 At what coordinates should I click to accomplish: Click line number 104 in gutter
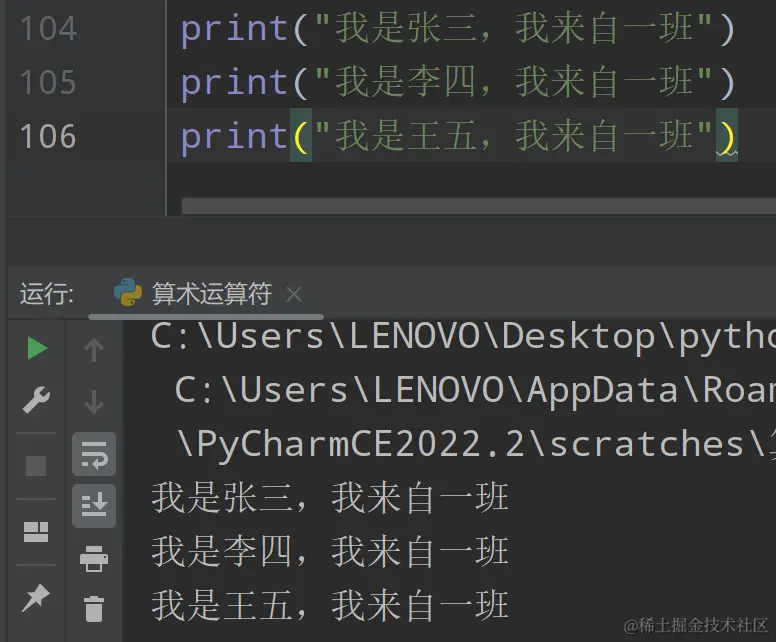48,28
